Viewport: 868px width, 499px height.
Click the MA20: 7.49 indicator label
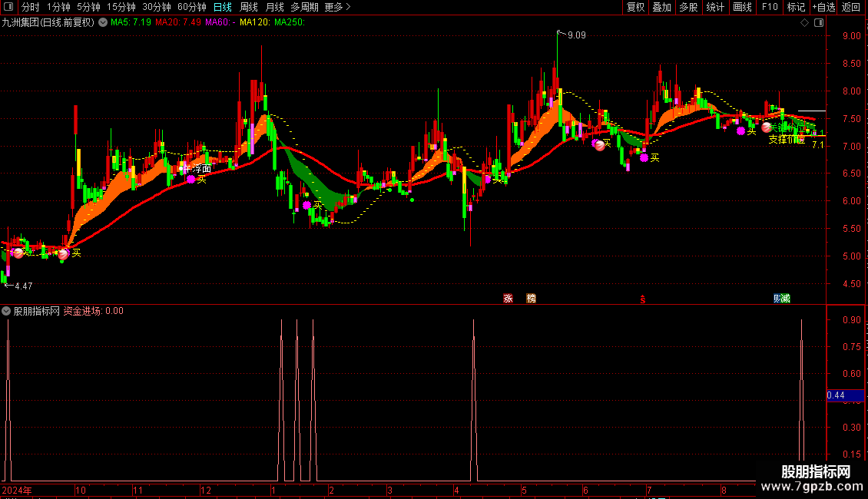point(178,22)
